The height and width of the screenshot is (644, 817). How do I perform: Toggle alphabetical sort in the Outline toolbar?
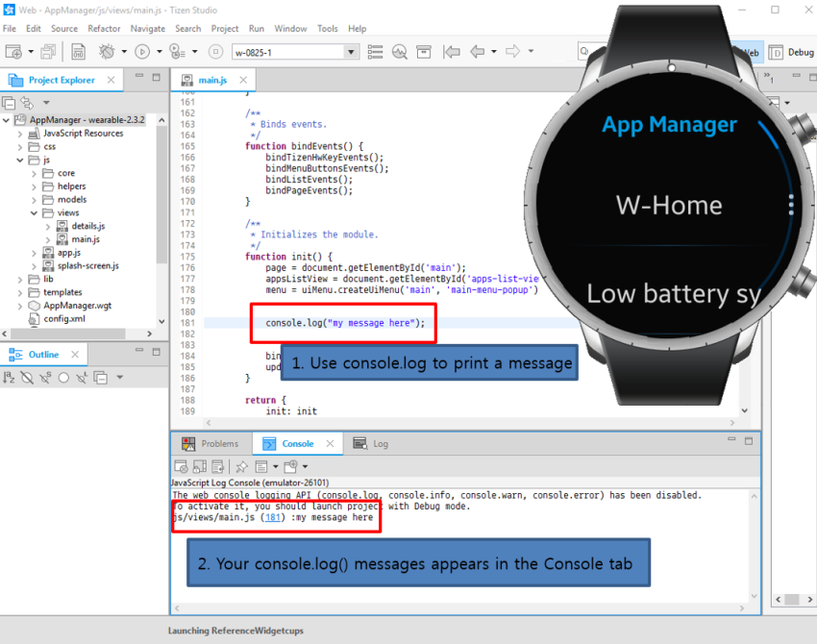point(9,378)
